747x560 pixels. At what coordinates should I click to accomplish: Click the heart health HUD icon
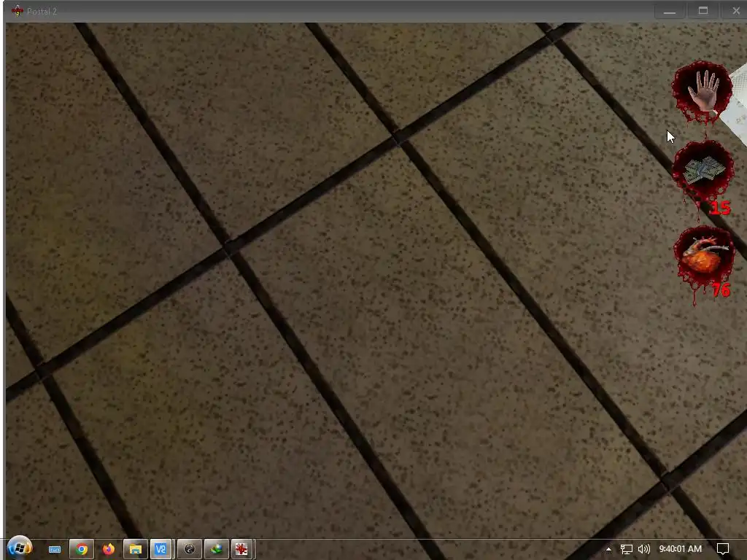[x=704, y=254]
